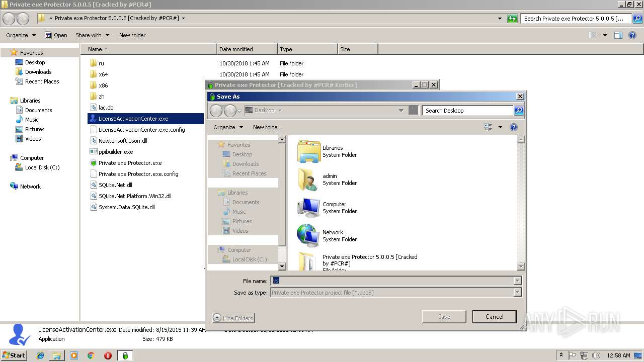Select the admin folder icon in Save As
The height and width of the screenshot is (362, 644).
coord(308,179)
